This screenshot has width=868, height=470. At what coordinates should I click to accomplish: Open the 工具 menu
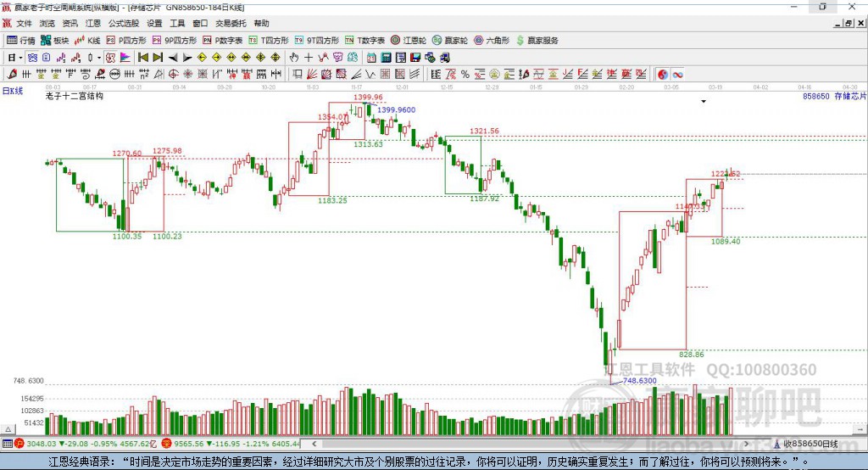click(x=177, y=23)
